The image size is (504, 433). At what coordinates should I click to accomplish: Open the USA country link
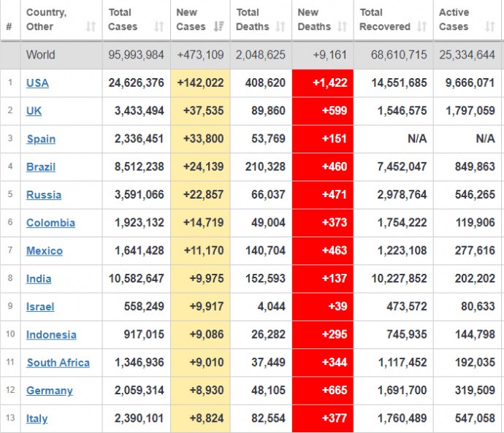pyautogui.click(x=37, y=83)
